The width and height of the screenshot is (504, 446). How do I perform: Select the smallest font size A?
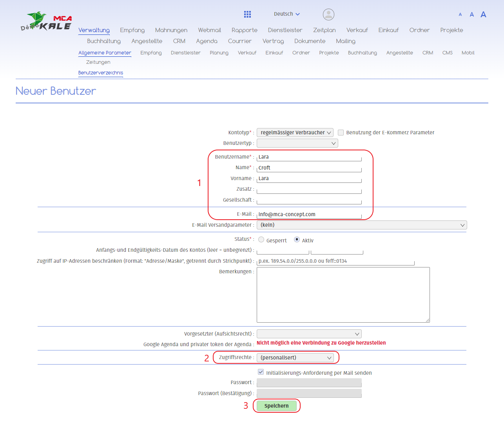click(x=460, y=14)
